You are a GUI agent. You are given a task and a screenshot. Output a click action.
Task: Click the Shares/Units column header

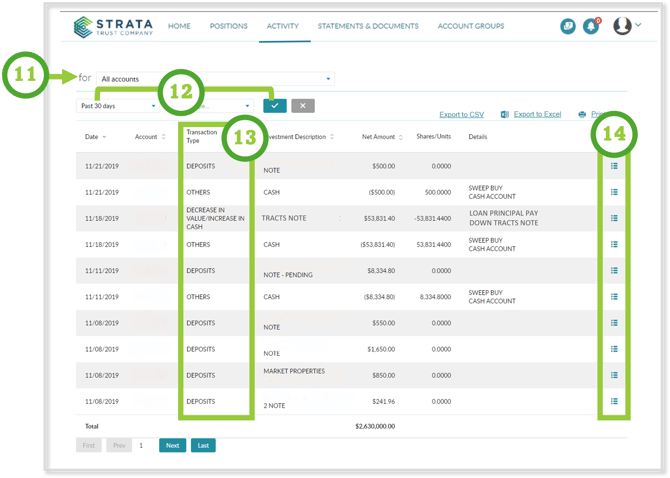[434, 136]
